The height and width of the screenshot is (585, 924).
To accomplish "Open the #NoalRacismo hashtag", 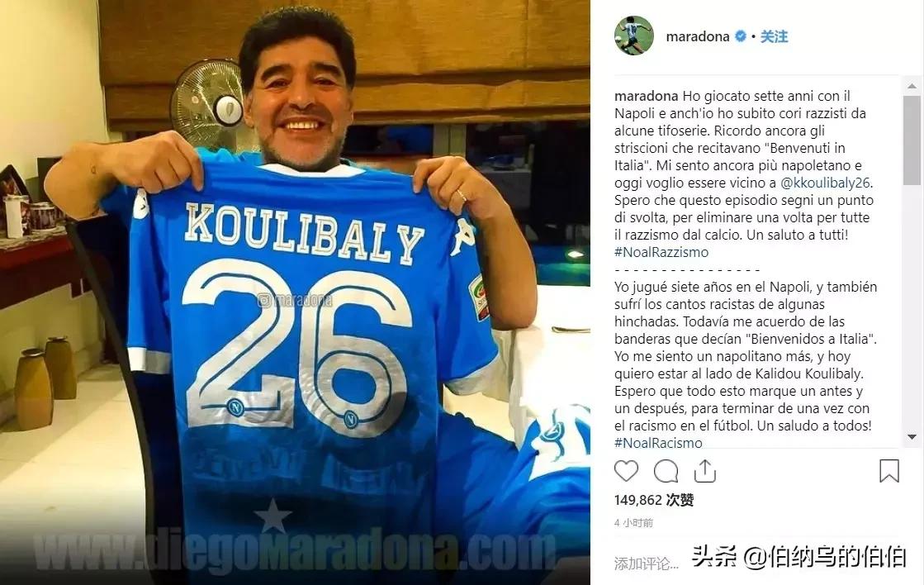I will (658, 442).
